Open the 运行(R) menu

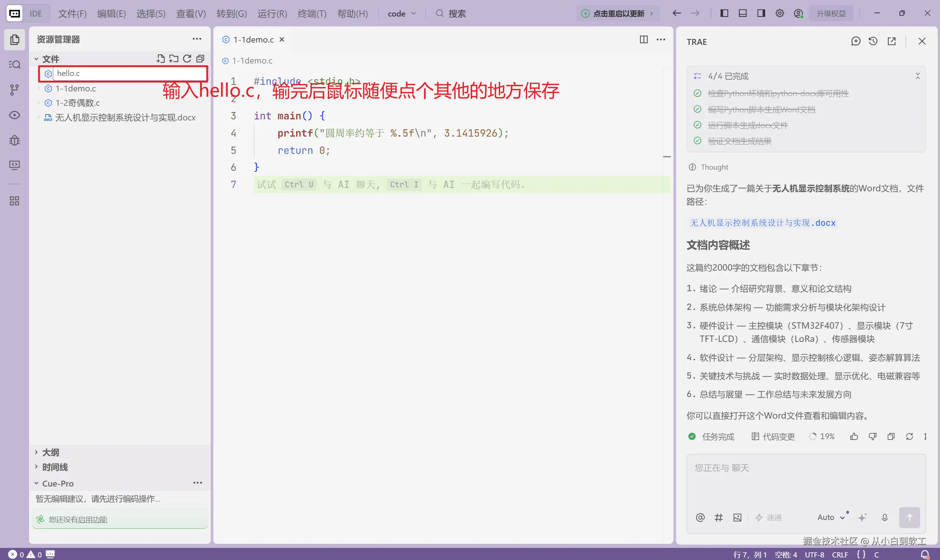(x=272, y=14)
